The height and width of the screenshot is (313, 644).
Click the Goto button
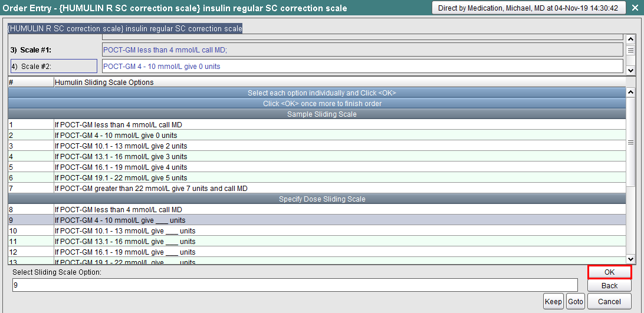click(x=576, y=301)
